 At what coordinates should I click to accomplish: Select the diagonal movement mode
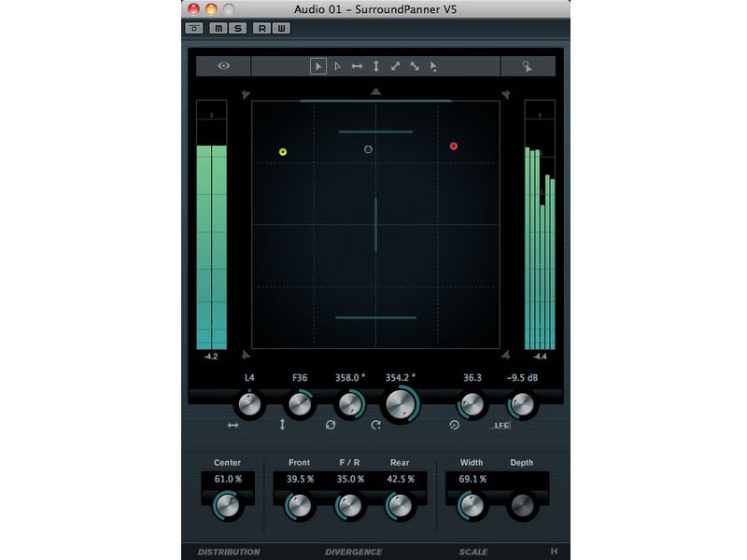point(396,65)
